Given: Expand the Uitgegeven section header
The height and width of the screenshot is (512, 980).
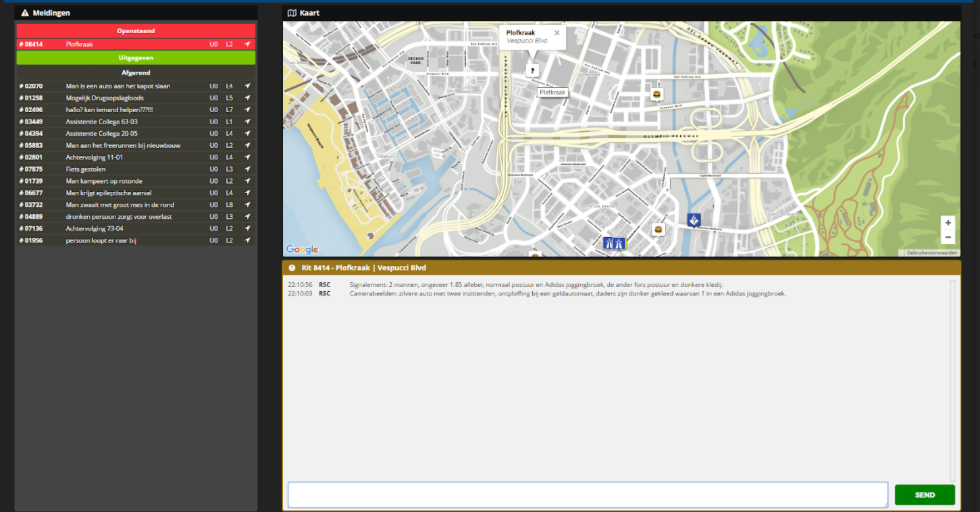Looking at the screenshot, I should tap(136, 58).
